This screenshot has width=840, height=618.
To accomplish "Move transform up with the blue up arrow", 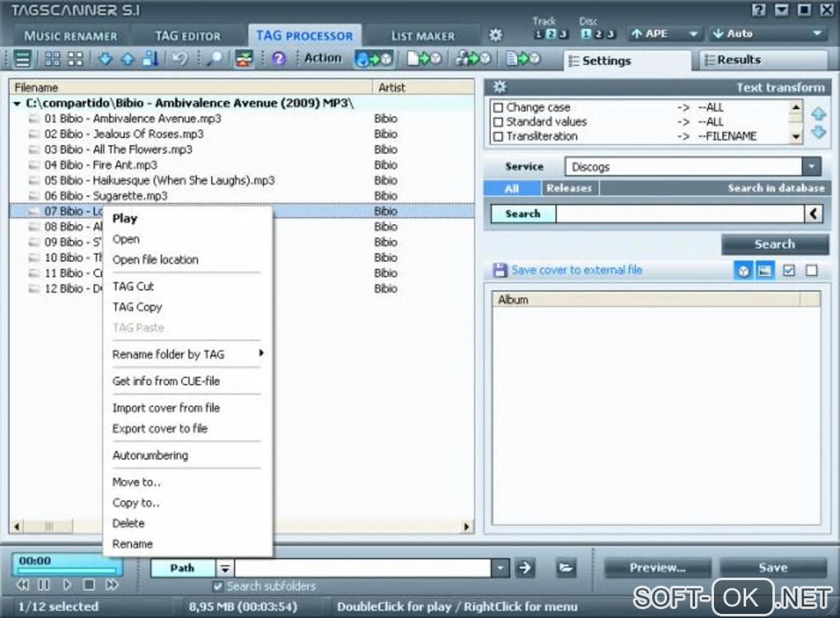I will pyautogui.click(x=819, y=114).
